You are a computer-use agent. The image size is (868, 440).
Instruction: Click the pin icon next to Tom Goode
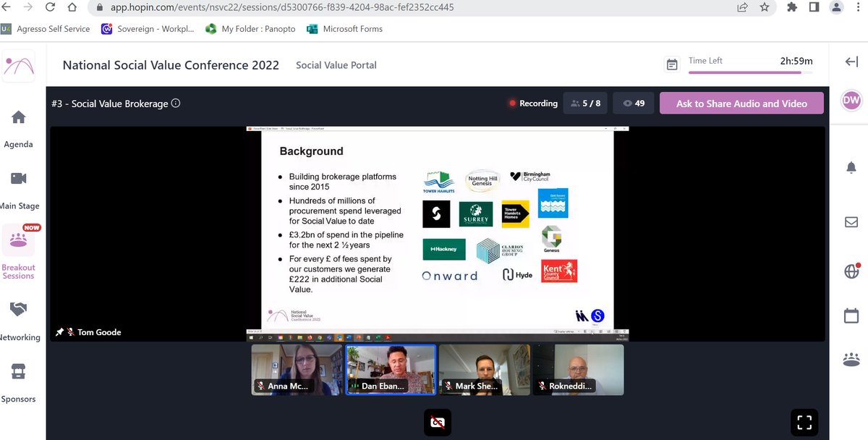(59, 332)
